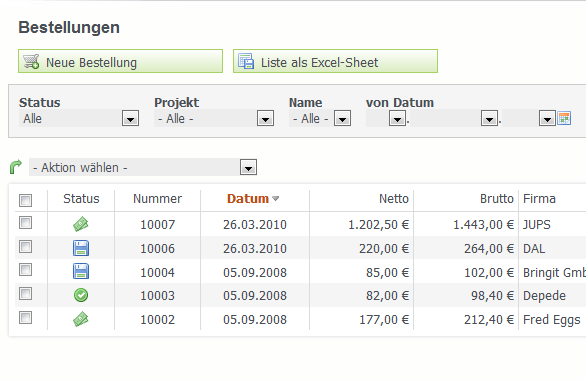Image resolution: width=586 pixels, height=380 pixels.
Task: Export with Liste als Excel-Sheet button
Action: click(x=335, y=61)
